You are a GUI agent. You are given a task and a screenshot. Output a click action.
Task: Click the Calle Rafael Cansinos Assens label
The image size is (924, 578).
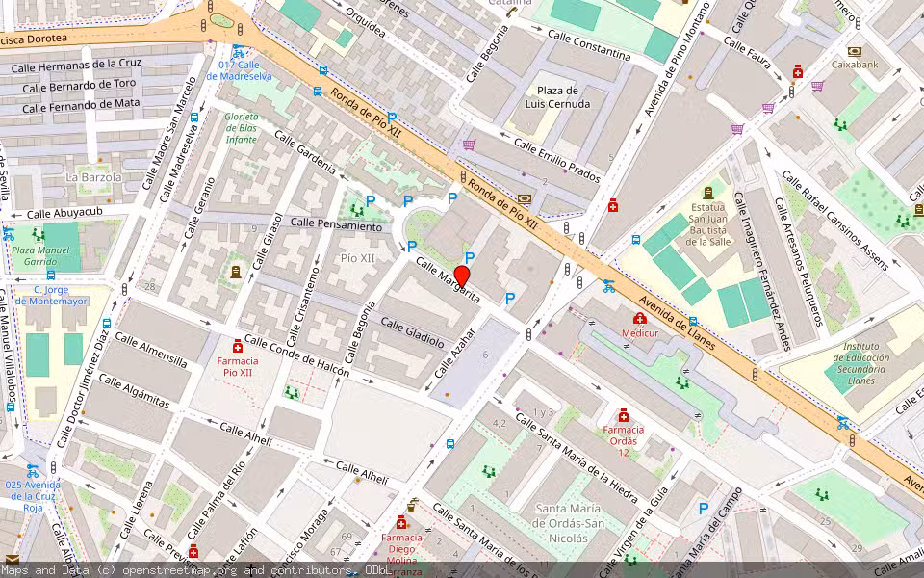(835, 220)
